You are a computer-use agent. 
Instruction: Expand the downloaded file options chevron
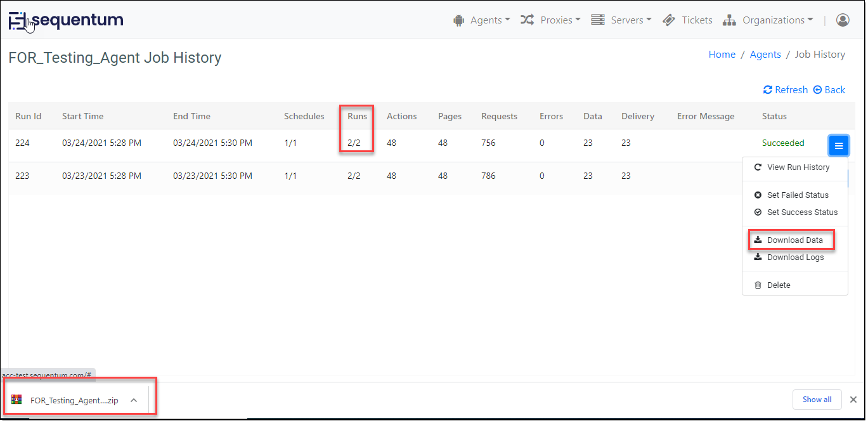tap(134, 400)
